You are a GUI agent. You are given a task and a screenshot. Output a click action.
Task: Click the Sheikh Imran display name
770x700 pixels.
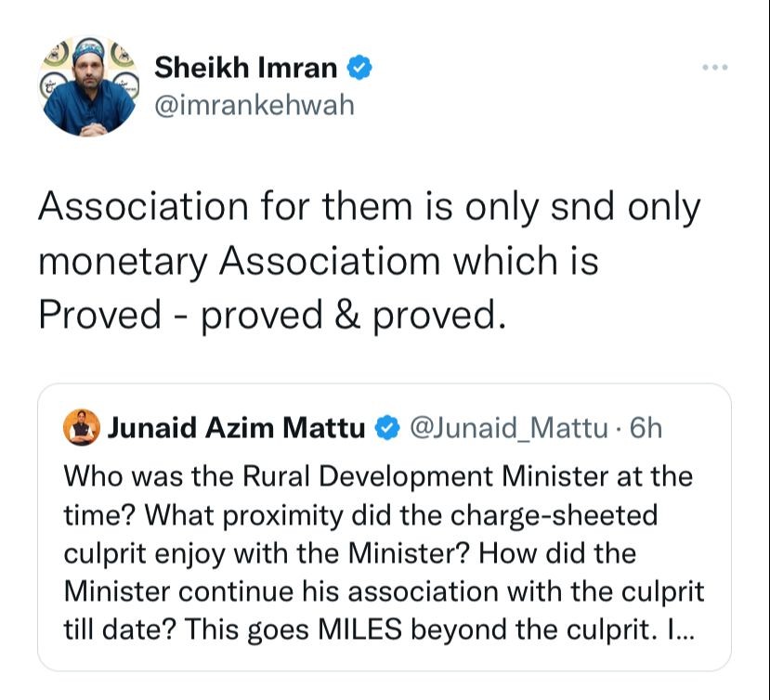[x=246, y=67]
